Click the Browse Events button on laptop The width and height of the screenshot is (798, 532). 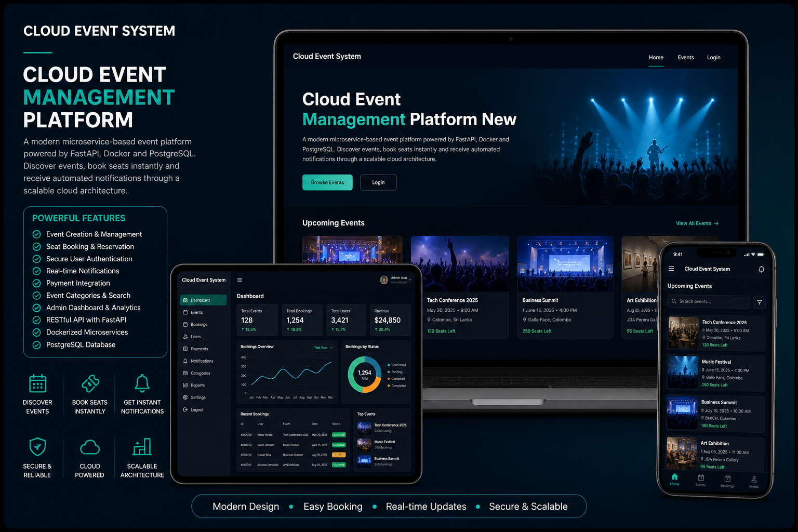click(327, 182)
